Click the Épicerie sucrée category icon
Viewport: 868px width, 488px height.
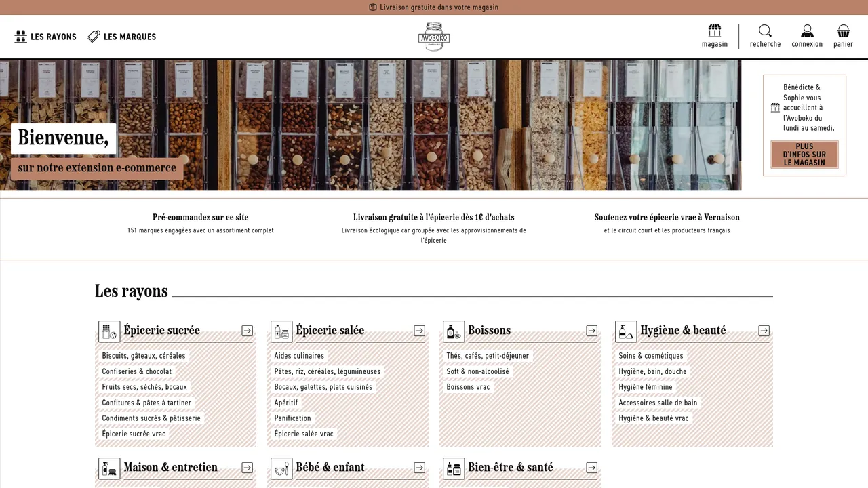click(x=109, y=331)
